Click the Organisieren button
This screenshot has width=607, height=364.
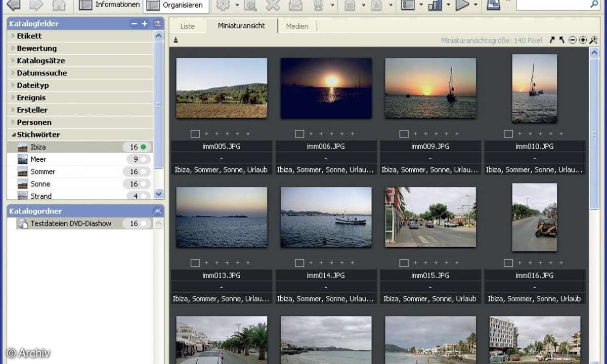(x=177, y=6)
